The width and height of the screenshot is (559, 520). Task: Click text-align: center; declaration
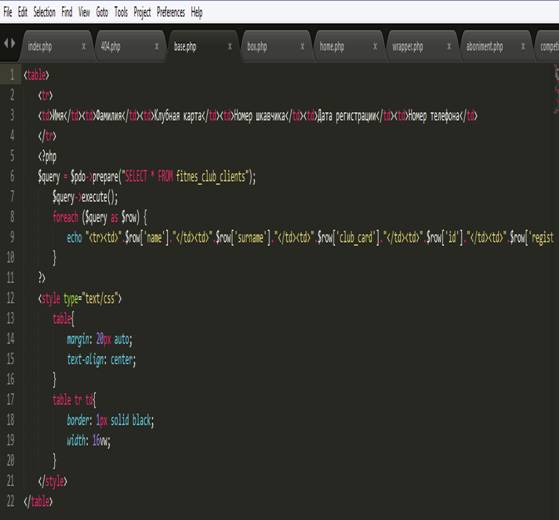(x=102, y=359)
